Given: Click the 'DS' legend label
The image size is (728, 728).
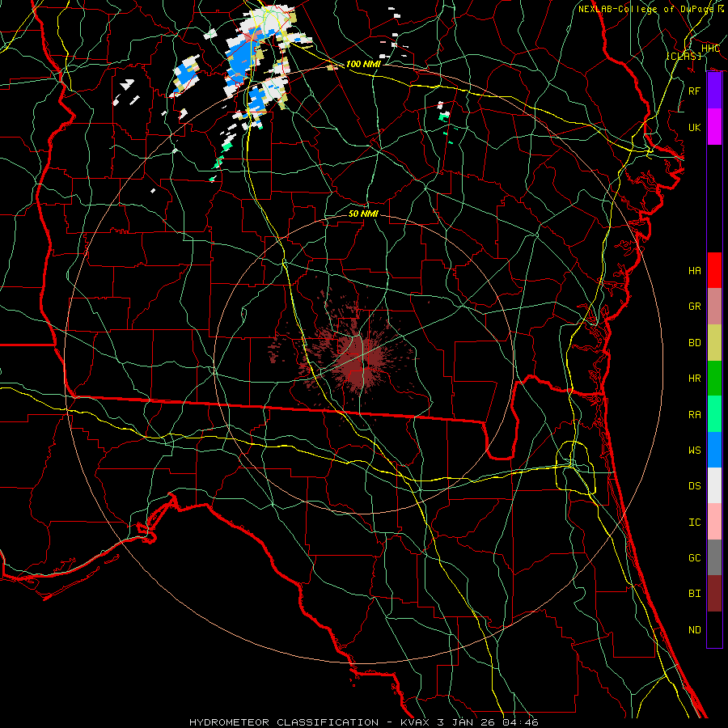Looking at the screenshot, I should (695, 486).
